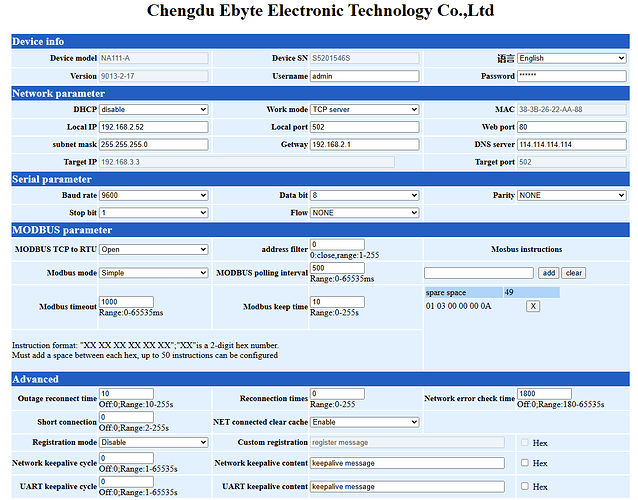
Task: Select the 01 03 00 00 00 0A instruction
Action: (x=458, y=306)
